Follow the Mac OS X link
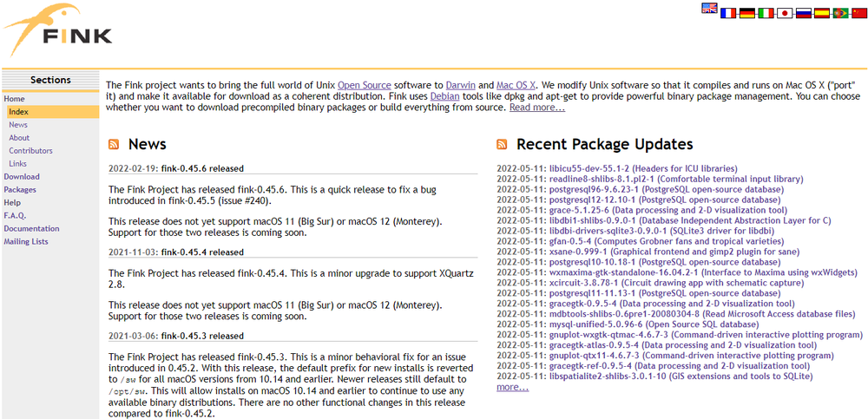Viewport: 868px width, 419px height. (x=516, y=85)
